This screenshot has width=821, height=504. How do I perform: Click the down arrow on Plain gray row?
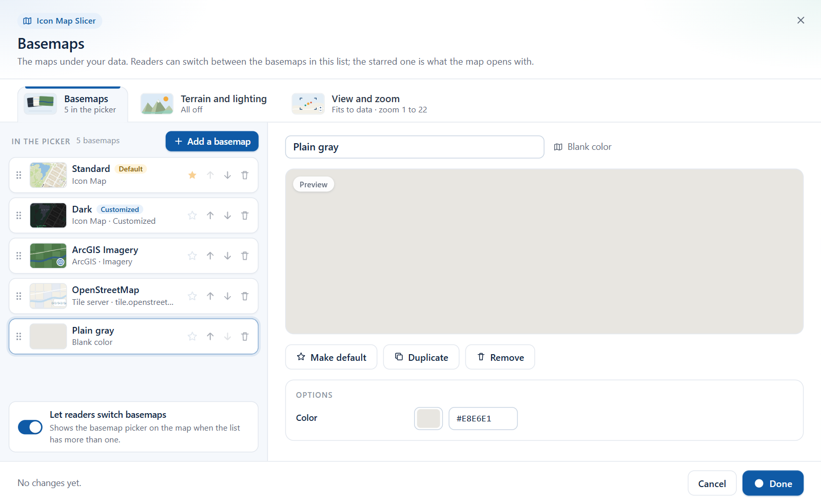coord(227,336)
